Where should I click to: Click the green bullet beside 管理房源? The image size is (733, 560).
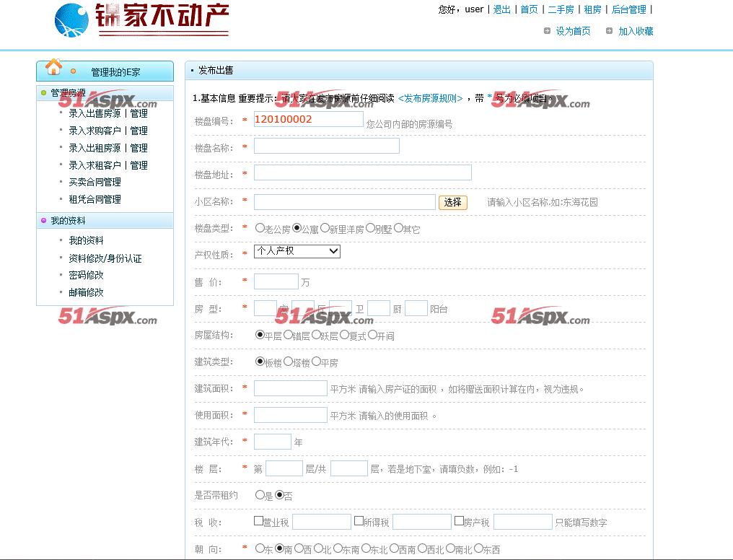[x=43, y=93]
